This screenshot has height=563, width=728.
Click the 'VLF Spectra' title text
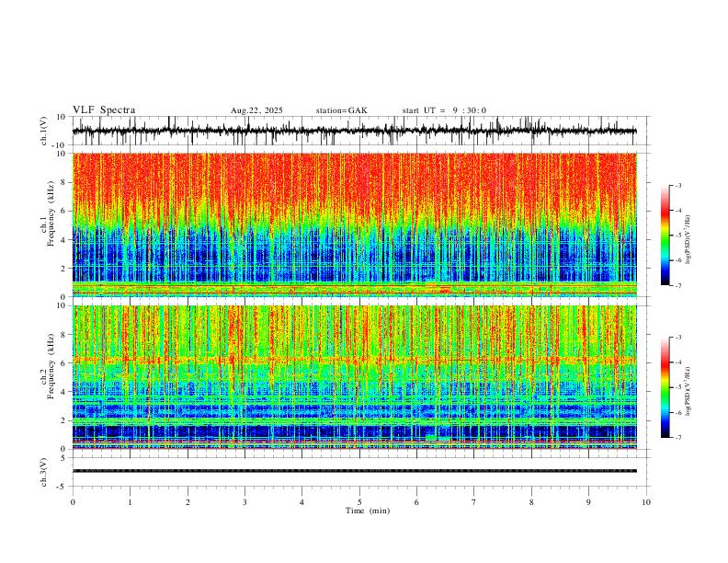point(104,110)
